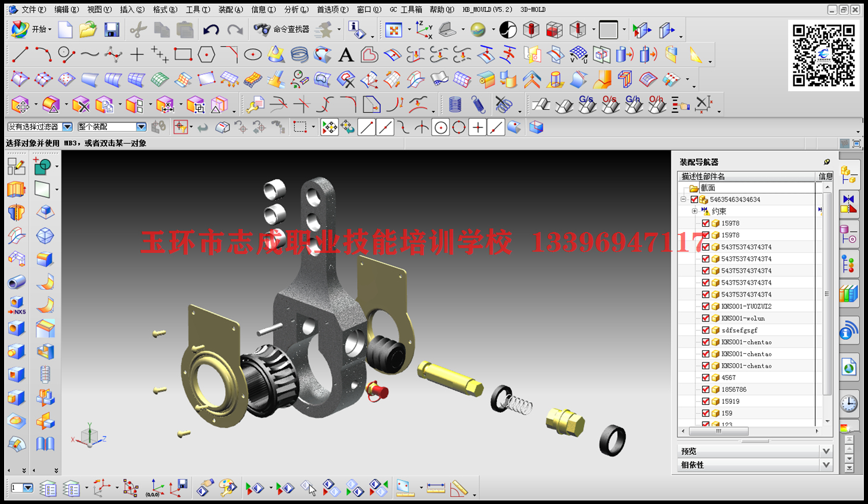Select the Arc curve tool
Viewport: 868px width, 504px height.
[x=43, y=55]
